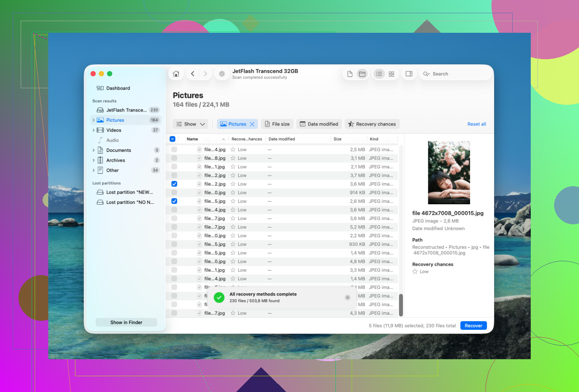579x392 pixels.
Task: Click the file list vertical scrollbar
Action: 401,305
